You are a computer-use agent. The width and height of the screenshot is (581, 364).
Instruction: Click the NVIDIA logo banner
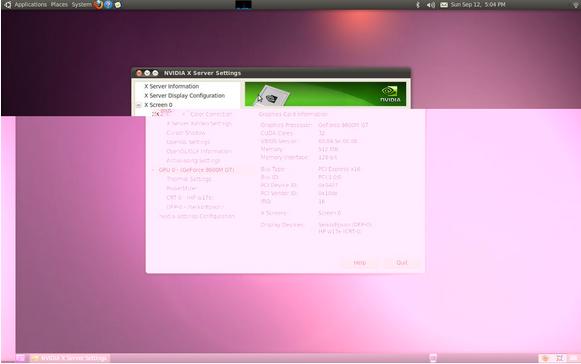coord(325,94)
